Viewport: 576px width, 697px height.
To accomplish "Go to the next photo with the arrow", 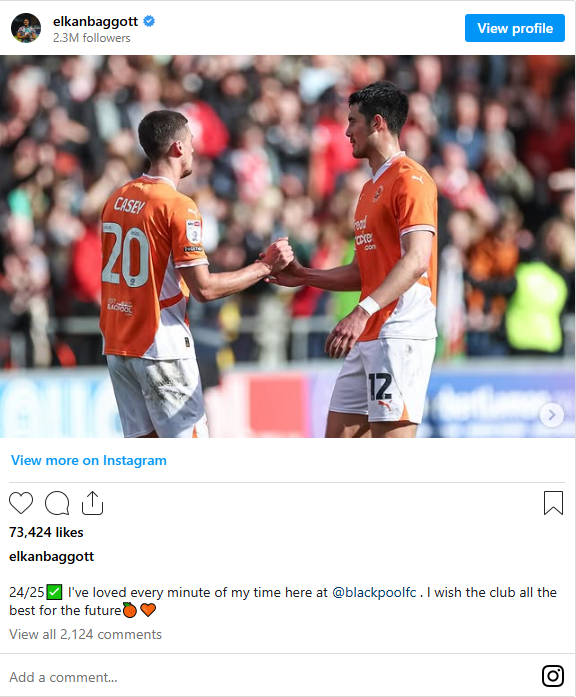I will click(552, 415).
